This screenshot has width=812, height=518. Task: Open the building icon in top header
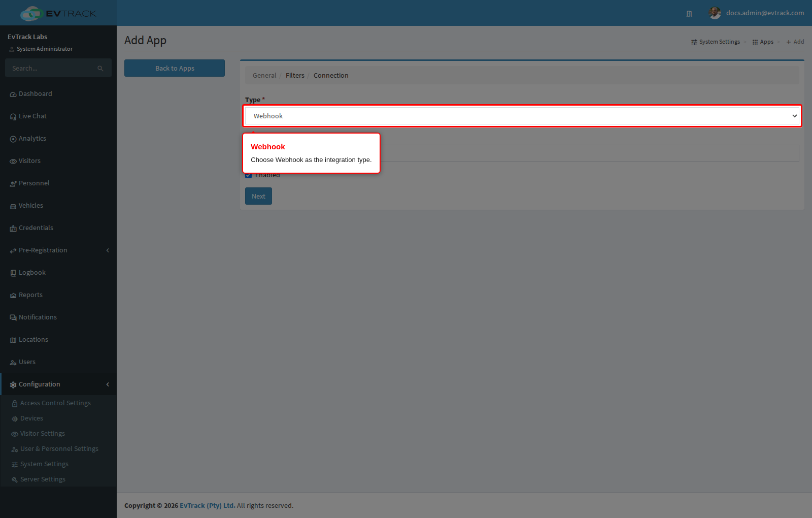(x=689, y=14)
